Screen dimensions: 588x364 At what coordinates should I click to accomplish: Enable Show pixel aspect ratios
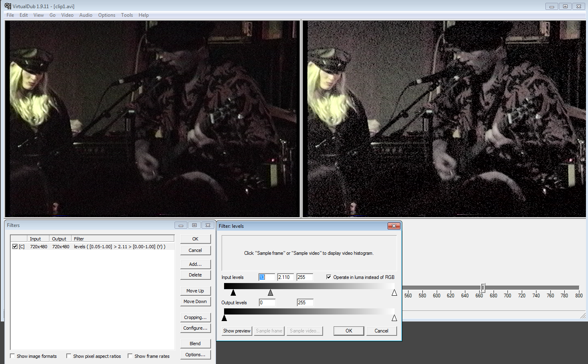coord(69,356)
